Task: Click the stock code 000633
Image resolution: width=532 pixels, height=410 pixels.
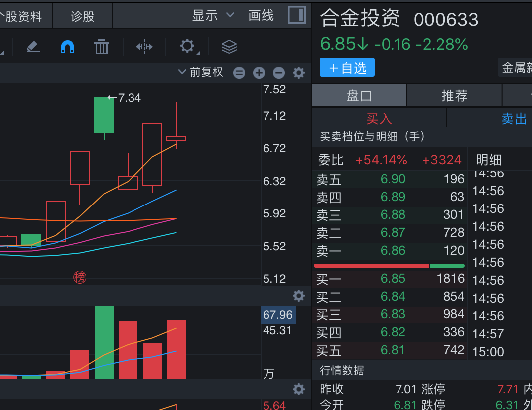Action: coord(446,19)
